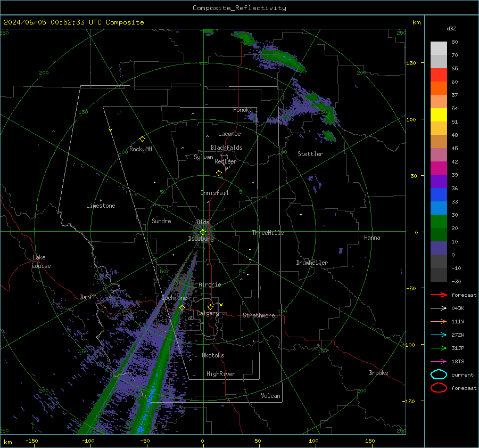The image size is (479, 448).
Task: Click the Blackfalds label
Action: [x=226, y=148]
